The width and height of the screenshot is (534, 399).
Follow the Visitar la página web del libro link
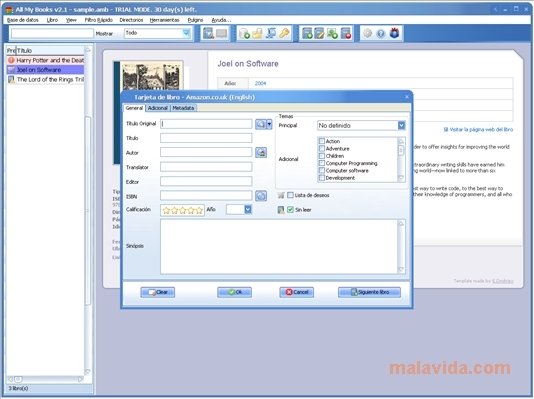pyautogui.click(x=481, y=129)
